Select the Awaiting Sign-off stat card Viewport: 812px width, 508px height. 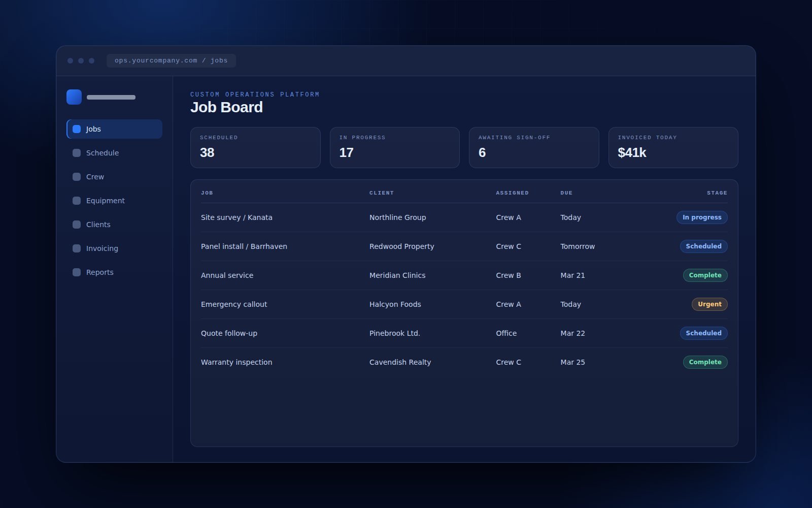pyautogui.click(x=534, y=147)
